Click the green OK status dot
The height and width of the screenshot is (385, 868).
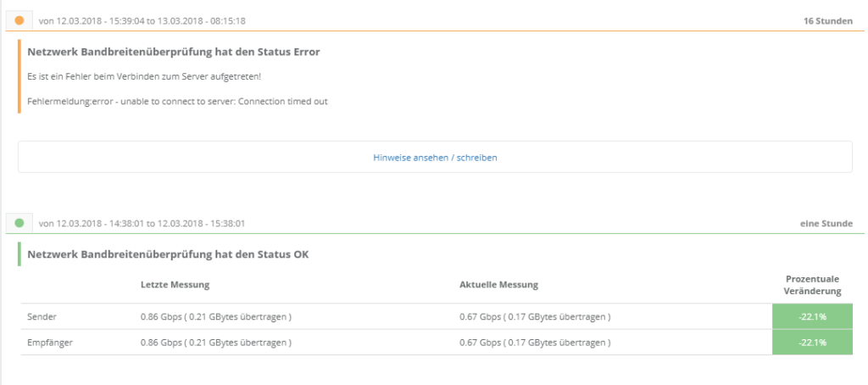(x=19, y=223)
